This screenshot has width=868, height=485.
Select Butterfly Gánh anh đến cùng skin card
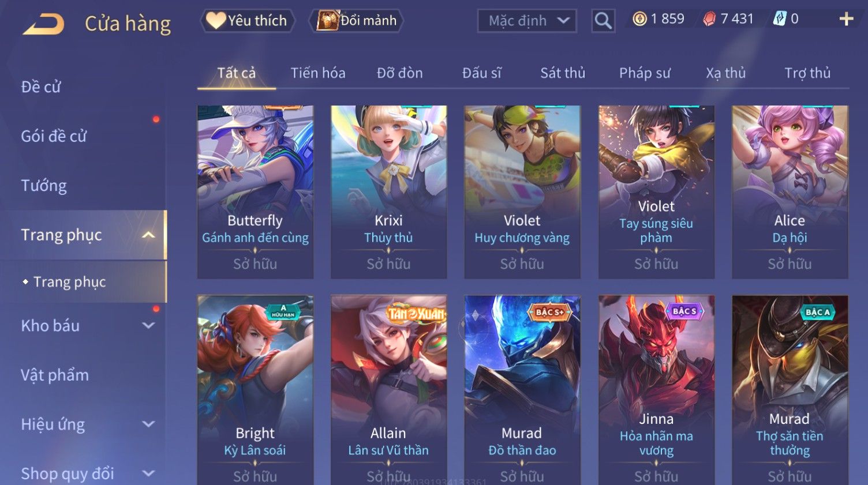[x=255, y=192]
